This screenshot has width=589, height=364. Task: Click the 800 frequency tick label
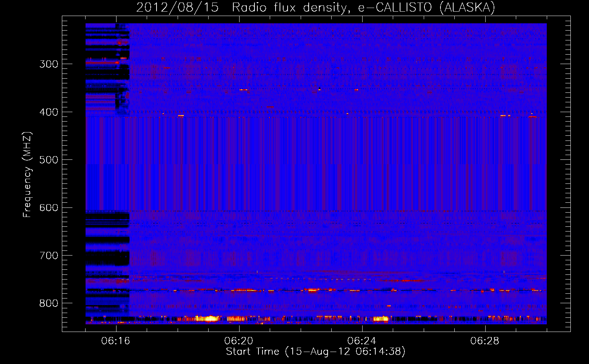(49, 303)
